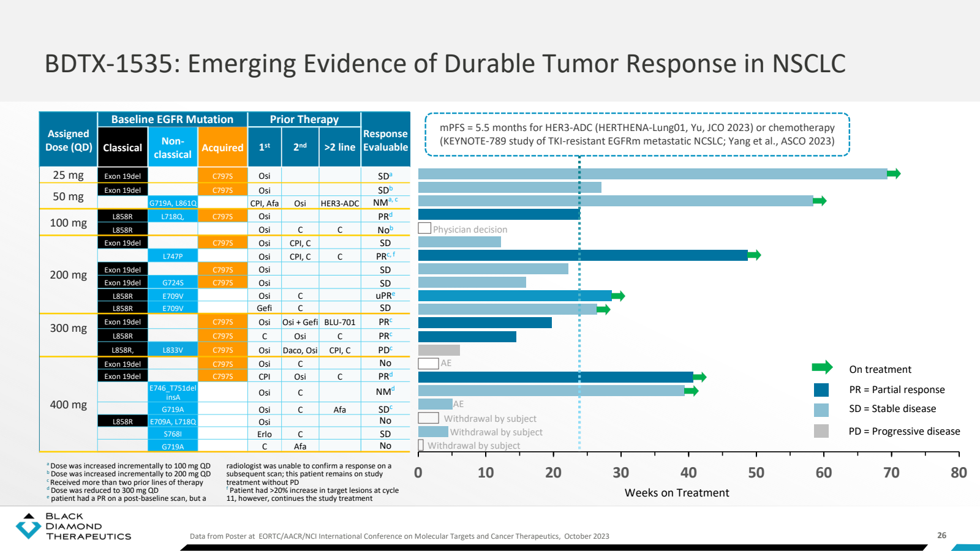Select the Baseline EGFR Mutation header
980x551 pixels.
pyautogui.click(x=172, y=119)
